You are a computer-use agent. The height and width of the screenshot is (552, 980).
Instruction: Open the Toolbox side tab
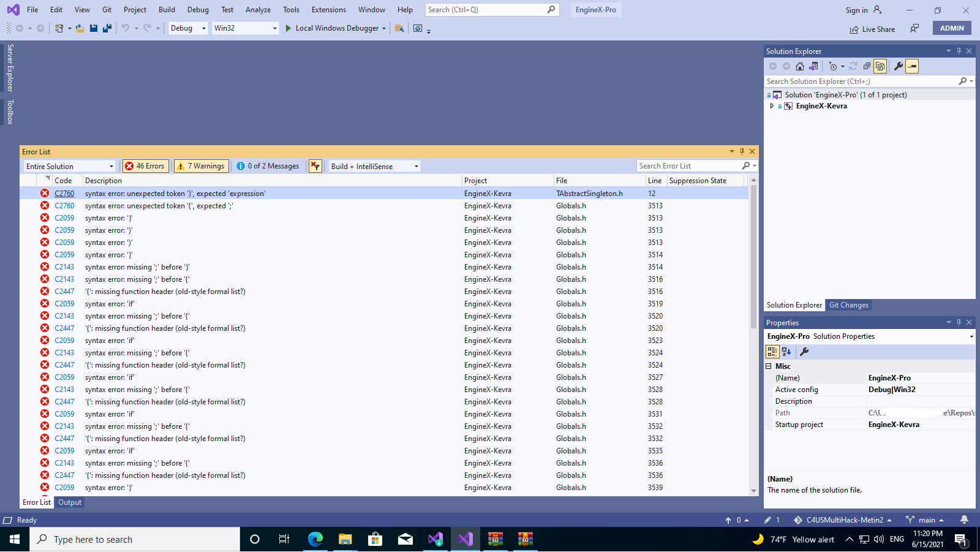(10, 112)
